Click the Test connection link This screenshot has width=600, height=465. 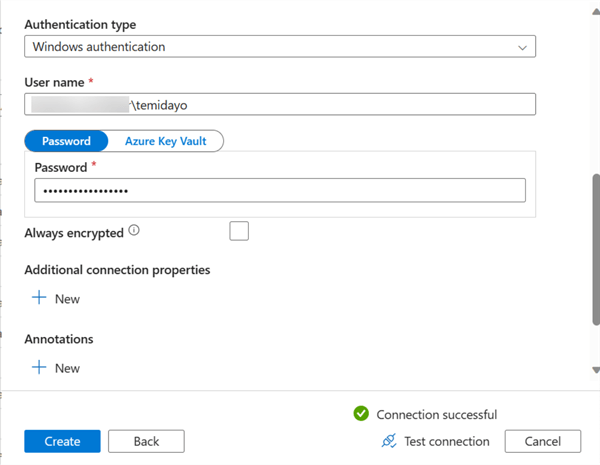[447, 441]
